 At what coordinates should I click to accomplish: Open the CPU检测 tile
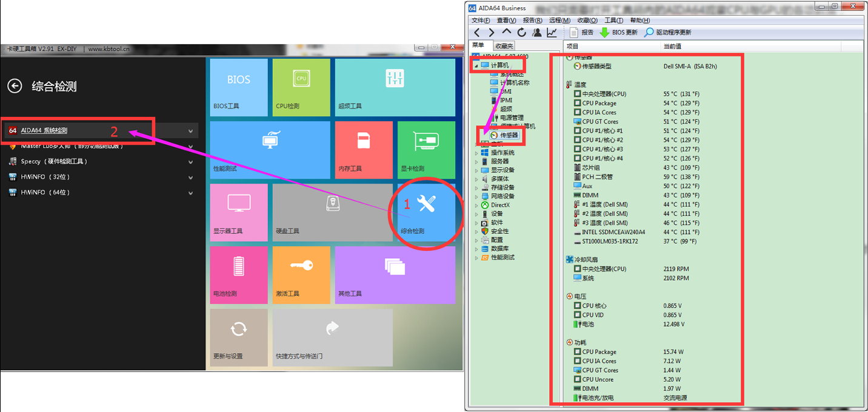tap(301, 87)
